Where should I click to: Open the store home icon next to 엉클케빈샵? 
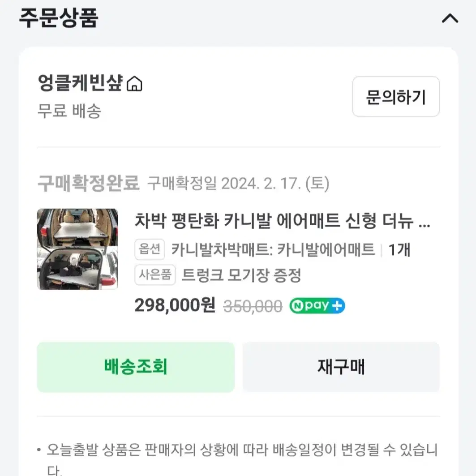click(x=134, y=84)
